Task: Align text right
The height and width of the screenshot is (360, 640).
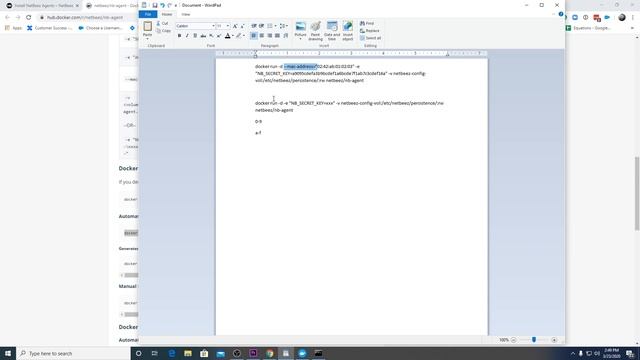Action: click(269, 36)
